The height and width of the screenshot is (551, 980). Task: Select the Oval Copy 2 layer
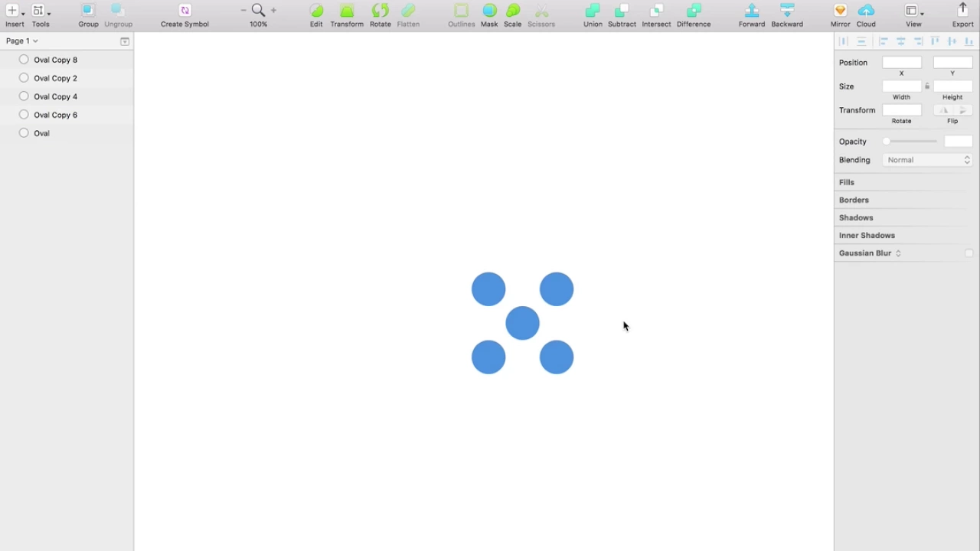coord(67,78)
